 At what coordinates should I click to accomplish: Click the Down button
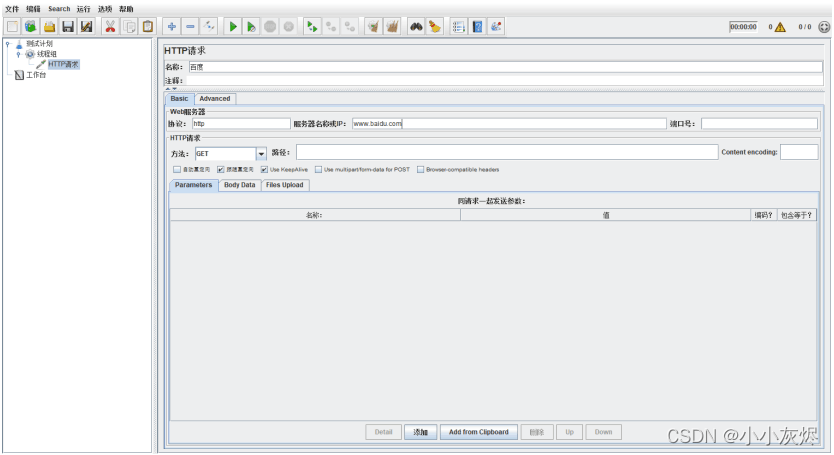(604, 432)
